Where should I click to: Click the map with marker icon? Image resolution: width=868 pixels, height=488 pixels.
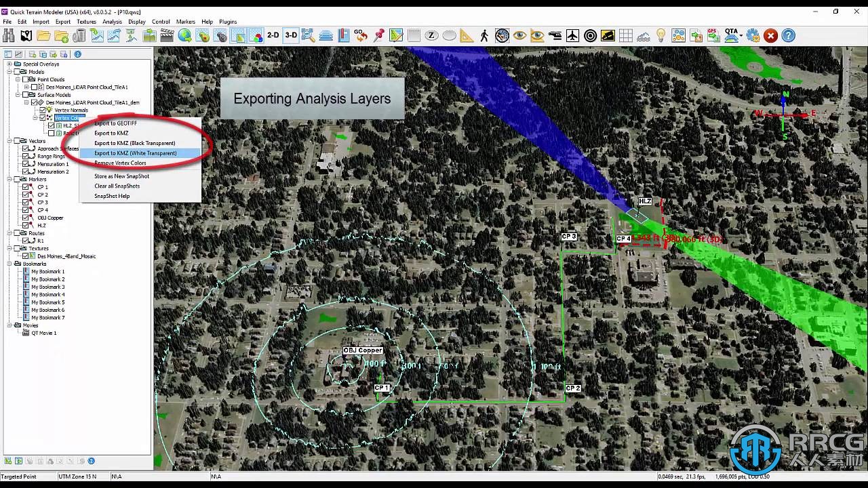coord(26,35)
